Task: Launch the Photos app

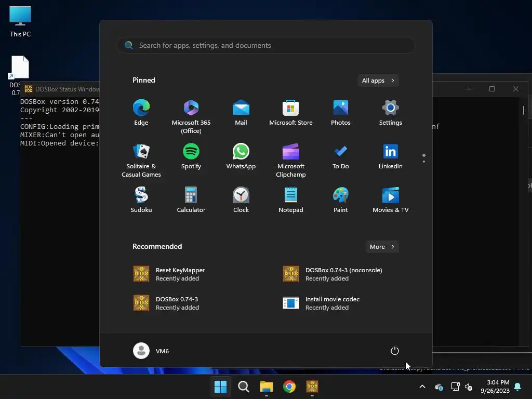Action: click(341, 113)
